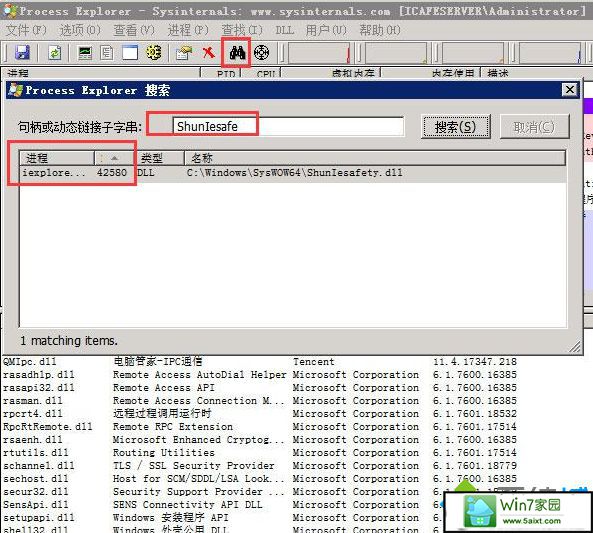The image size is (593, 533).
Task: Select rasman.dll in the DLL list
Action: [x=33, y=401]
